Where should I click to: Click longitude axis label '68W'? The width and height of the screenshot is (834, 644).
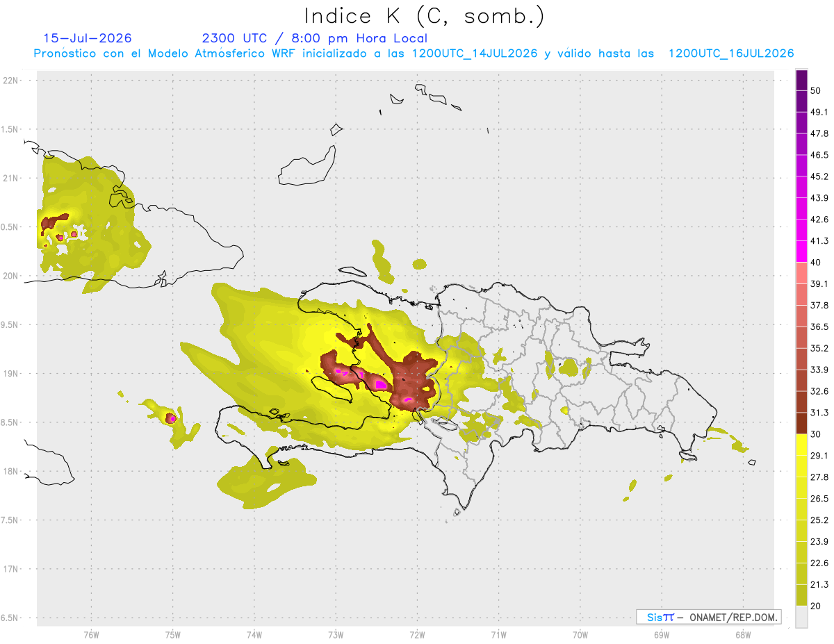pos(743,634)
